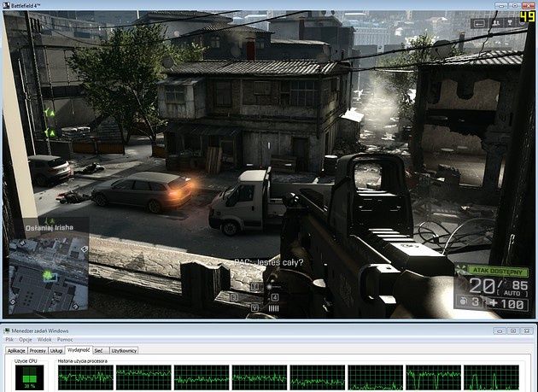The image size is (538, 392).
Task: Switch to the Procesy tab
Action: point(38,350)
